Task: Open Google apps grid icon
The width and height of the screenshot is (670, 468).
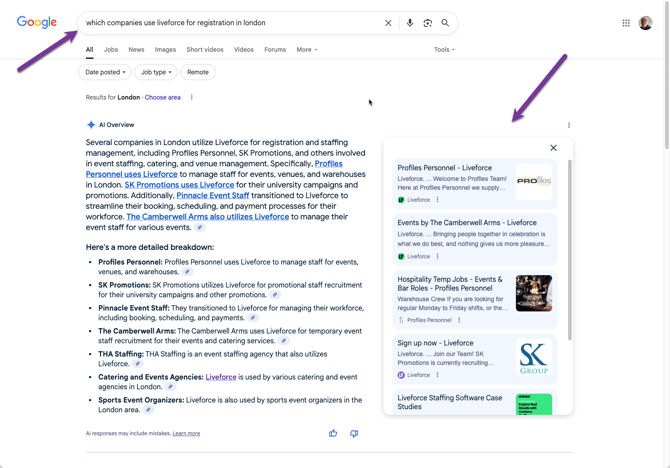Action: point(626,23)
